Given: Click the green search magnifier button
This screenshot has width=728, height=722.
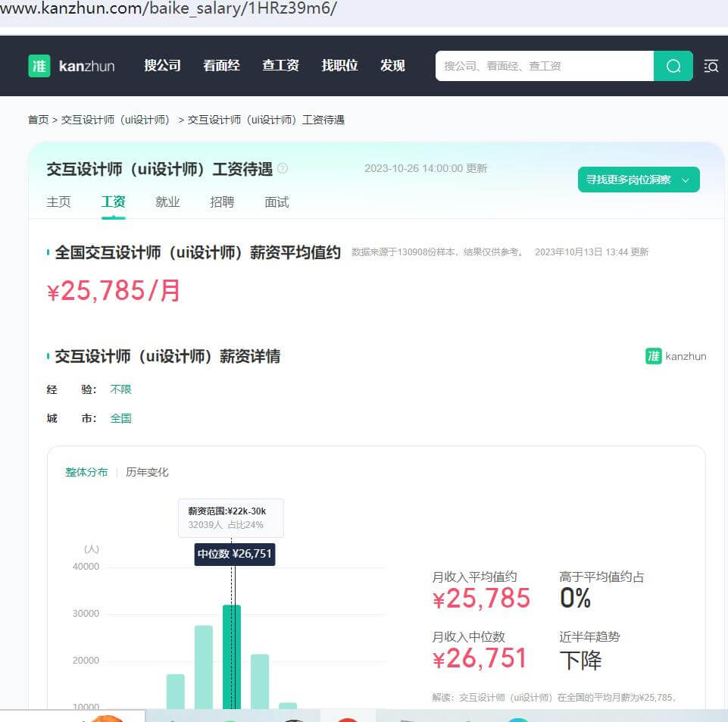Looking at the screenshot, I should tap(673, 66).
